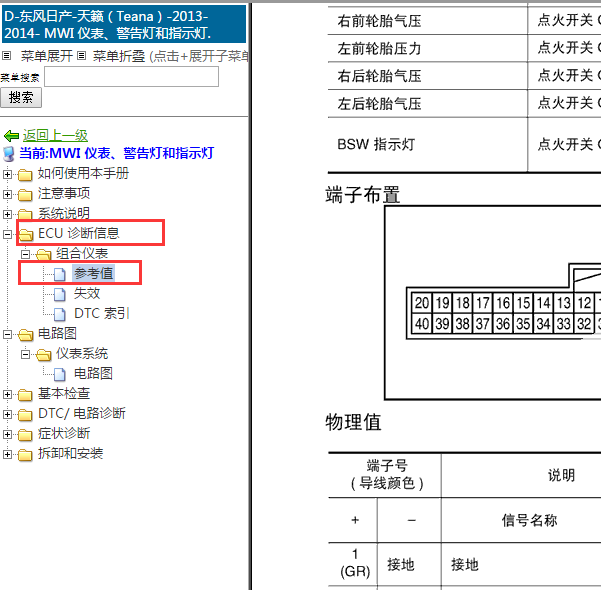Click 菜单折叠 to collapse all menus
The height and width of the screenshot is (590, 601).
[119, 56]
